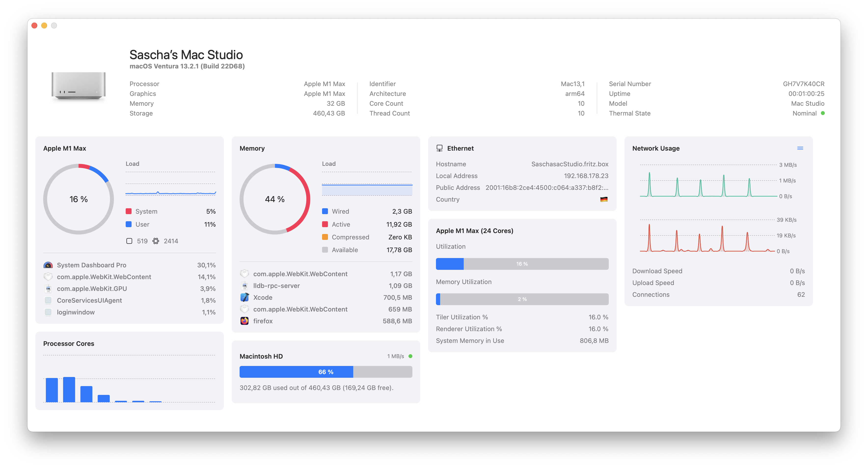Click the firefox app icon

click(x=245, y=321)
